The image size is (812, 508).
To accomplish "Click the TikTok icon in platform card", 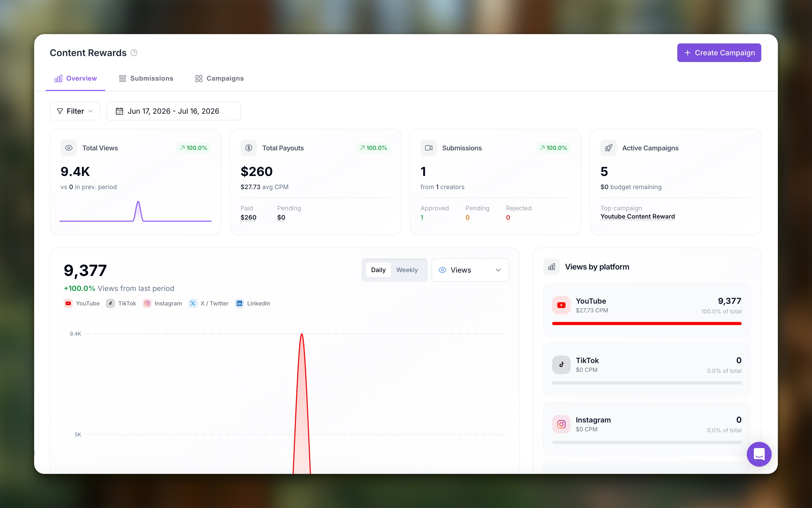I will 561,365.
